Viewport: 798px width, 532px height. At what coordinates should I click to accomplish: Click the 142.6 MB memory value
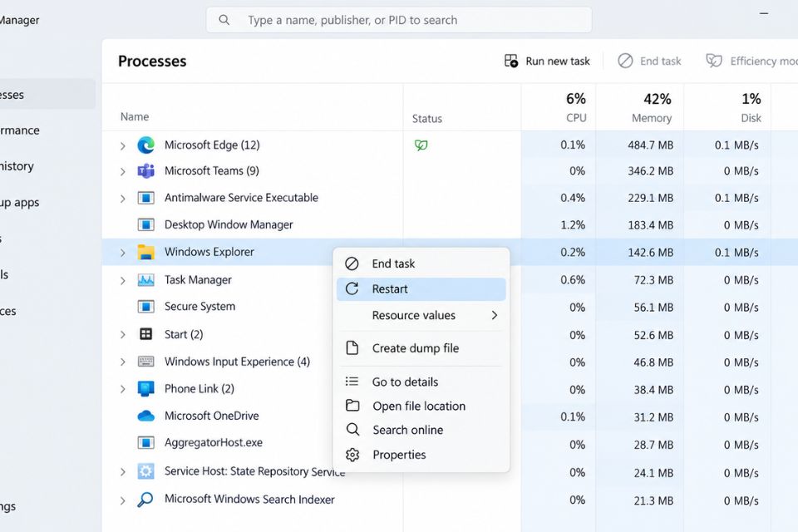650,253
